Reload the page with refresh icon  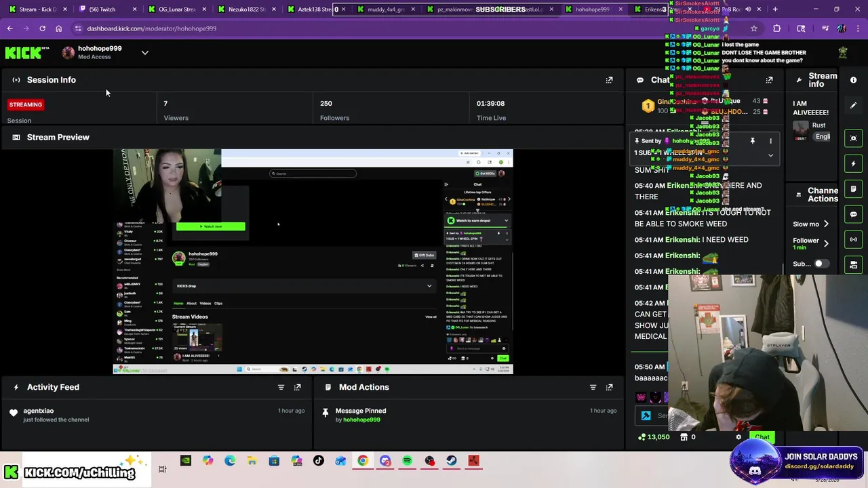point(42,28)
